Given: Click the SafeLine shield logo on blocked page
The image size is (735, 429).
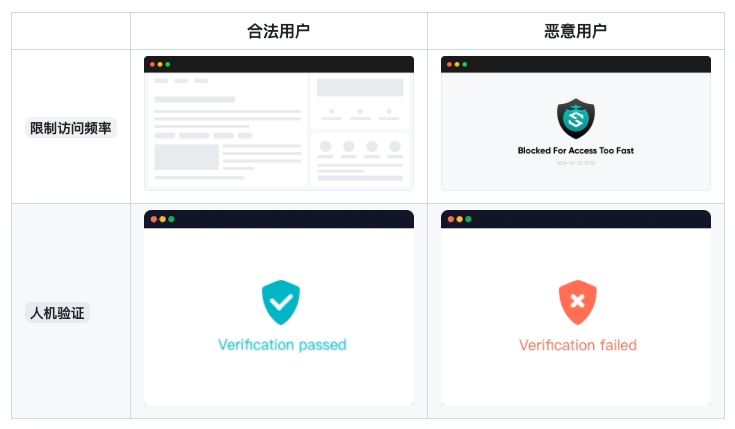Looking at the screenshot, I should point(576,119).
